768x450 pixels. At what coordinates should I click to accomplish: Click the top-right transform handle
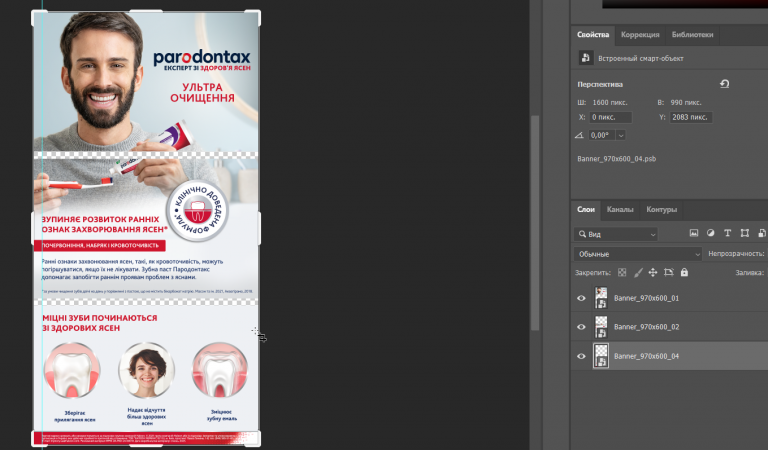(254, 18)
